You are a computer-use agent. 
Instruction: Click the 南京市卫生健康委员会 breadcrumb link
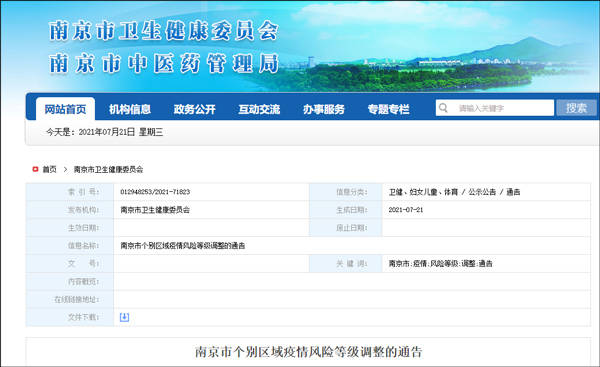(x=108, y=169)
